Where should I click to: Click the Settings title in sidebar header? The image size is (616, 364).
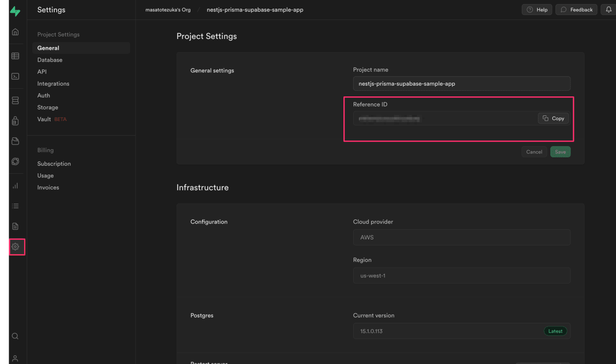51,10
